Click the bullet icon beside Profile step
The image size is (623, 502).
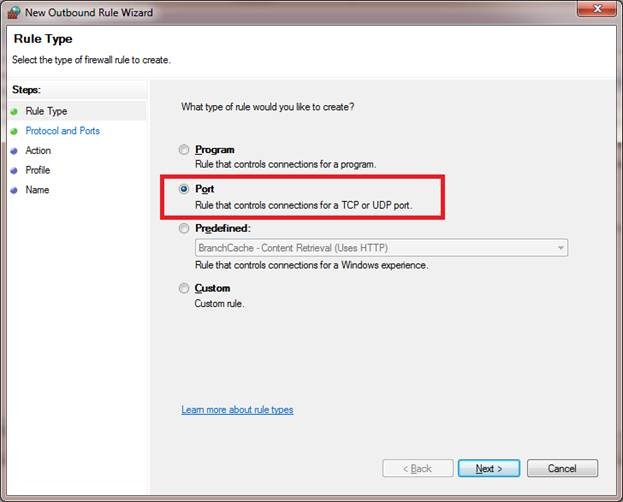tap(14, 171)
